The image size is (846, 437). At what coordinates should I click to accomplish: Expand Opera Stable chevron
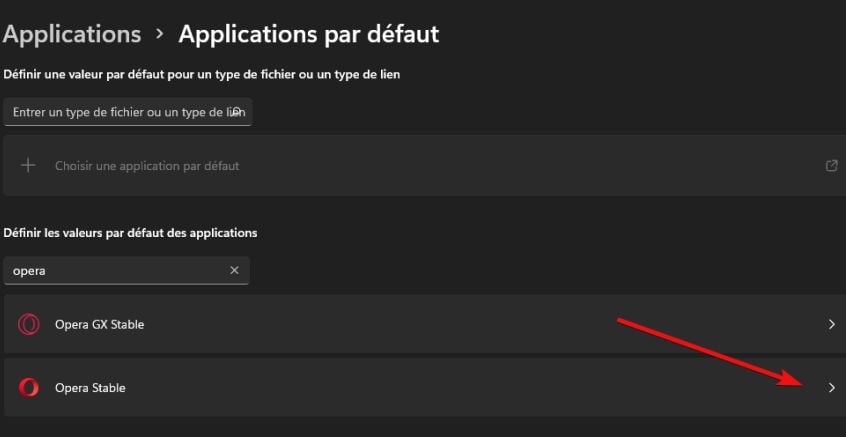pyautogui.click(x=831, y=387)
